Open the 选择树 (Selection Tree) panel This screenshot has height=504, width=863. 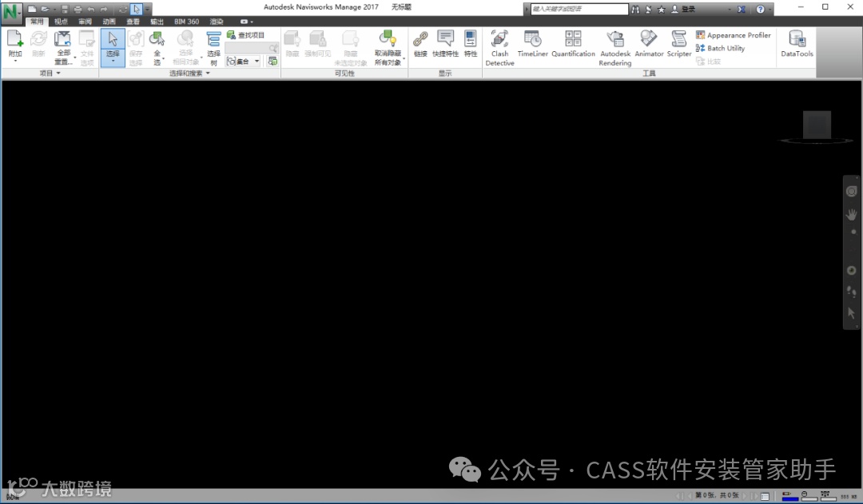click(213, 48)
